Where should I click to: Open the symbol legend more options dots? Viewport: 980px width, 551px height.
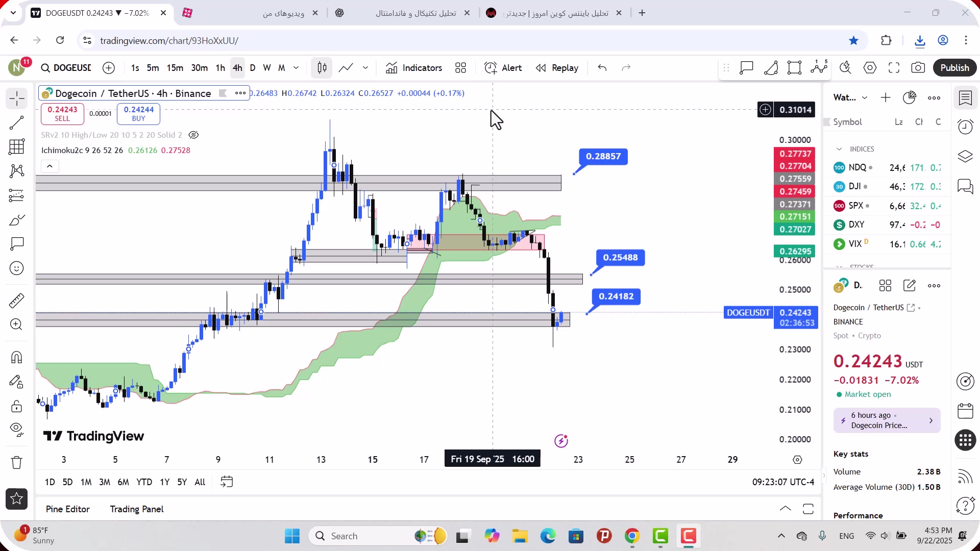[240, 93]
